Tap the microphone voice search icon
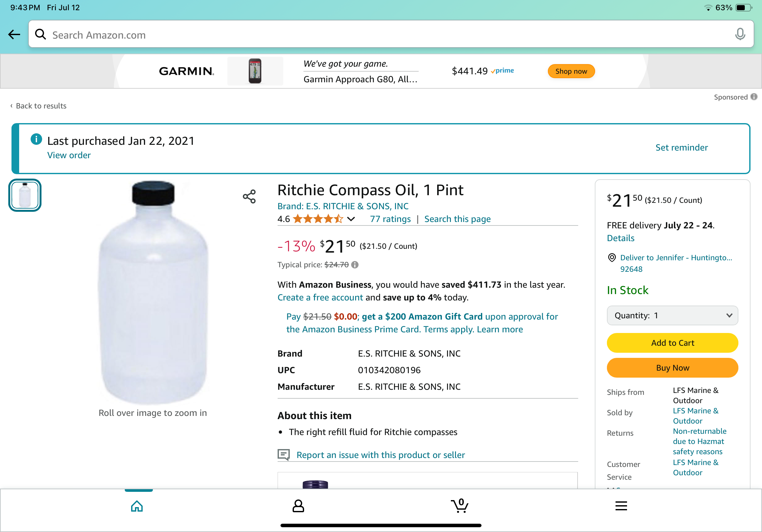This screenshot has height=532, width=762. (740, 34)
